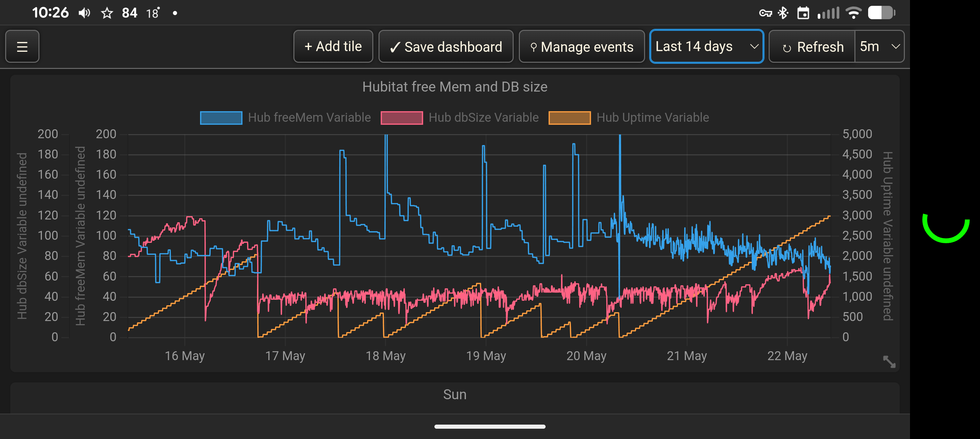Image resolution: width=980 pixels, height=439 pixels.
Task: Click the Sun tile header
Action: [455, 394]
